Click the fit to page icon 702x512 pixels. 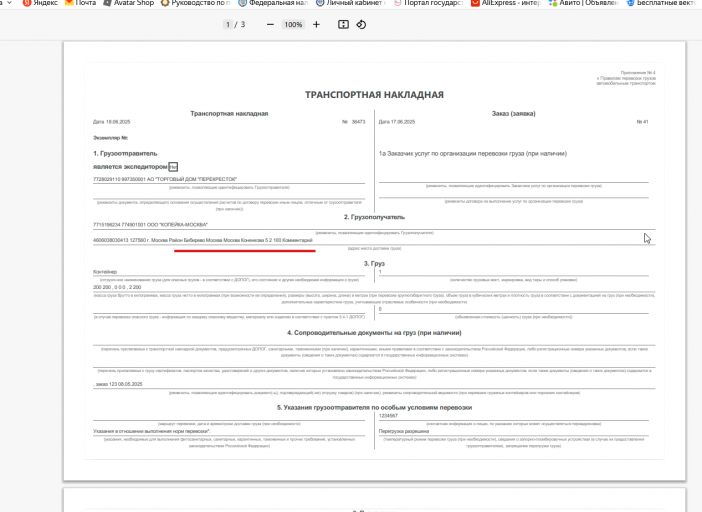343,25
